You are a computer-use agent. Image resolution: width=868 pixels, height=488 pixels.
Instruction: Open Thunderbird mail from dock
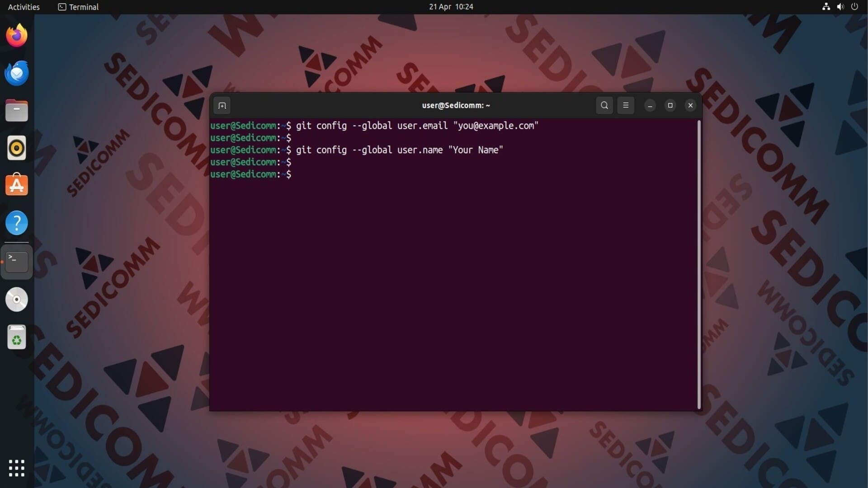pos(17,73)
